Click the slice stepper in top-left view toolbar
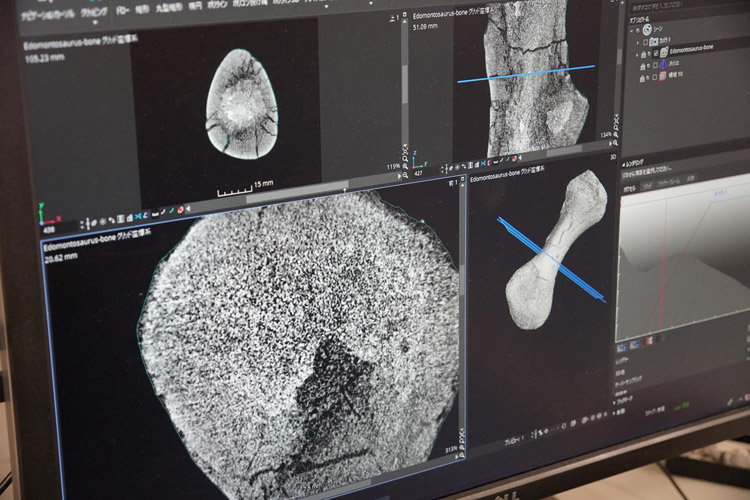750x500 pixels. click(x=82, y=224)
